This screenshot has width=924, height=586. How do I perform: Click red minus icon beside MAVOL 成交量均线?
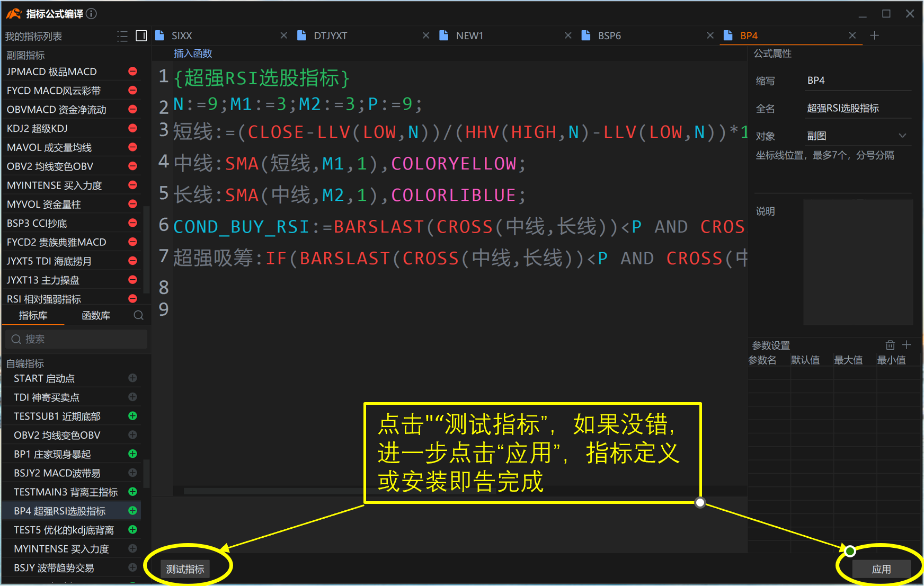point(132,147)
